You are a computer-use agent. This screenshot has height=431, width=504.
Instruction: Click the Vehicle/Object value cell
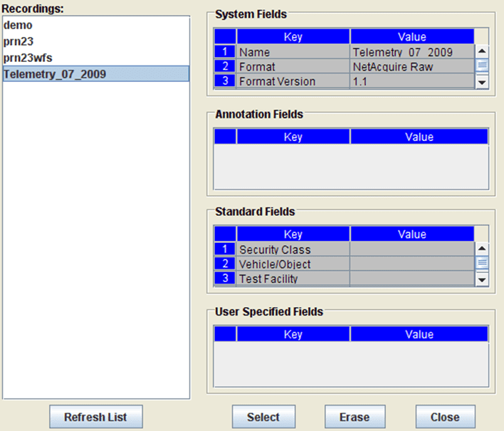click(x=411, y=264)
